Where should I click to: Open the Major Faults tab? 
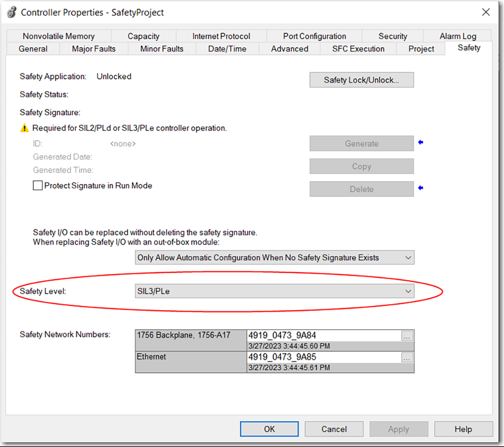pyautogui.click(x=94, y=49)
